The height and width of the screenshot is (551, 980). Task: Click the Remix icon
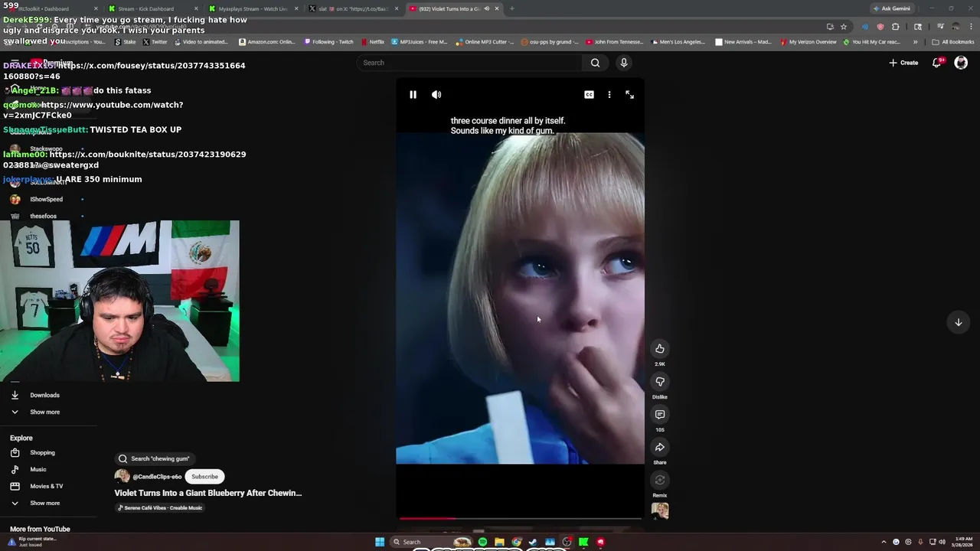(660, 481)
